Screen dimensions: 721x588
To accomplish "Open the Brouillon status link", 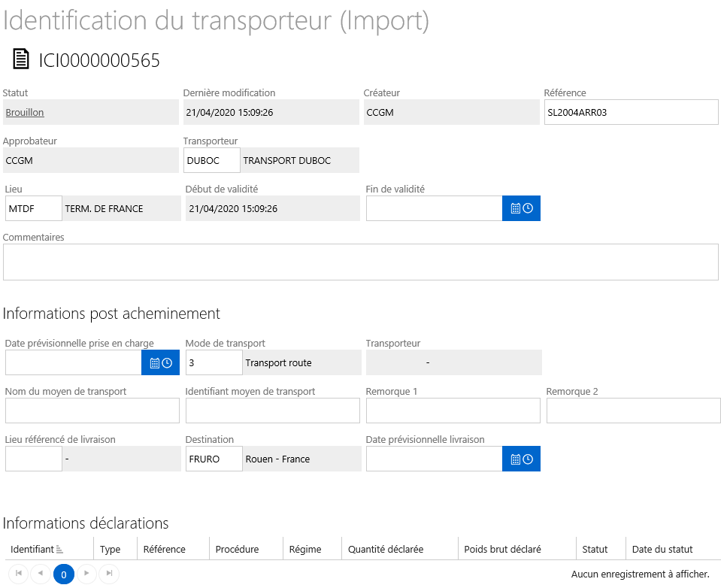I will 25,112.
